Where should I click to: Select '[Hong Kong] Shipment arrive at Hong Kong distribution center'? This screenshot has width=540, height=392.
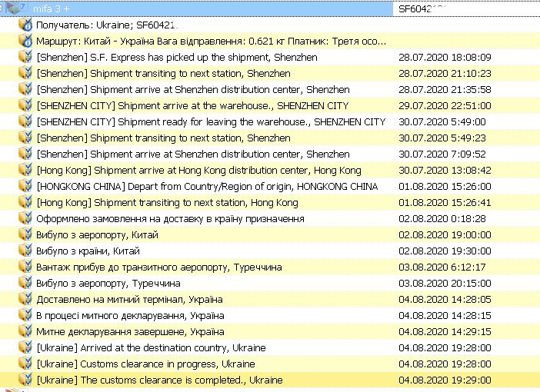click(x=199, y=171)
